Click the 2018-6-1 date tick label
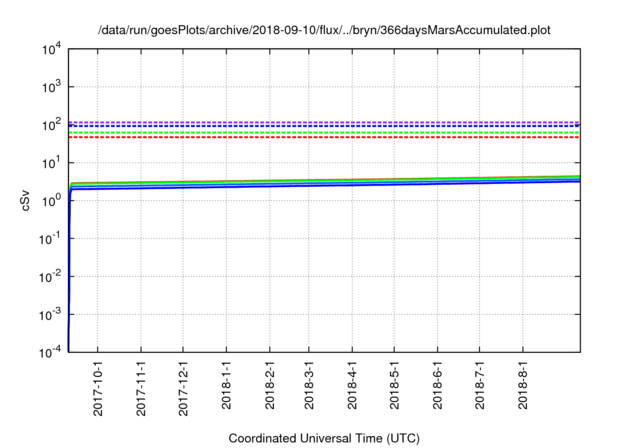The image size is (640, 448). pyautogui.click(x=438, y=385)
